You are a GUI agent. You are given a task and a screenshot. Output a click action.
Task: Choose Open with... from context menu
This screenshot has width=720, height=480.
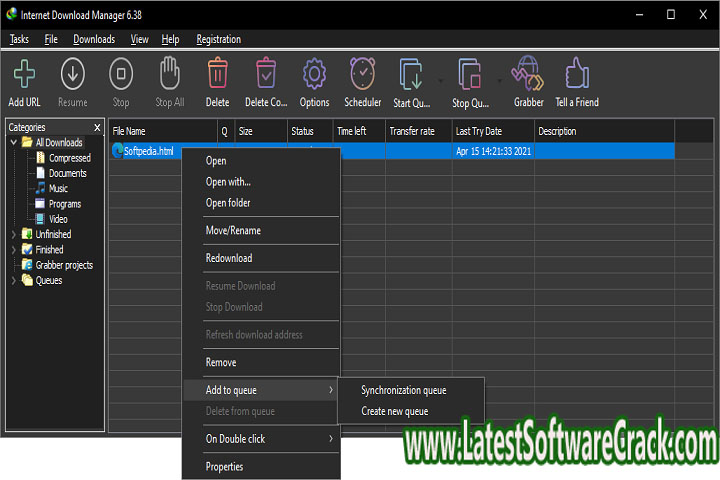pos(261,182)
